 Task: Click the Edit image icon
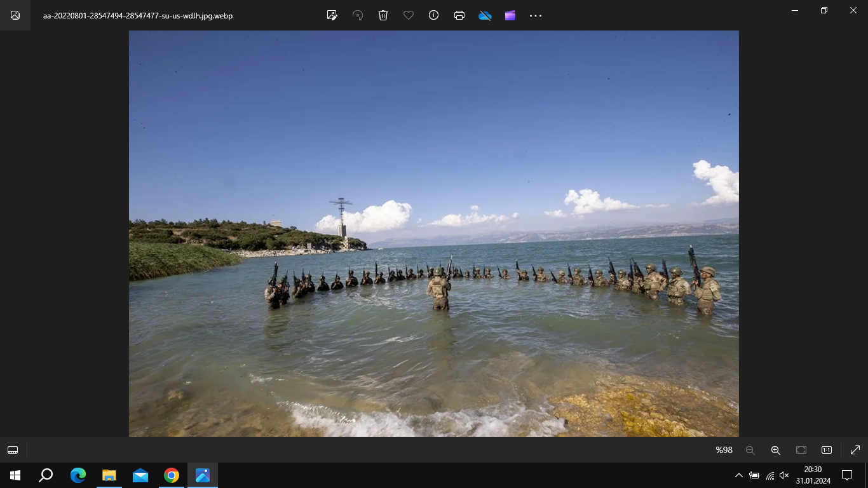(x=332, y=15)
